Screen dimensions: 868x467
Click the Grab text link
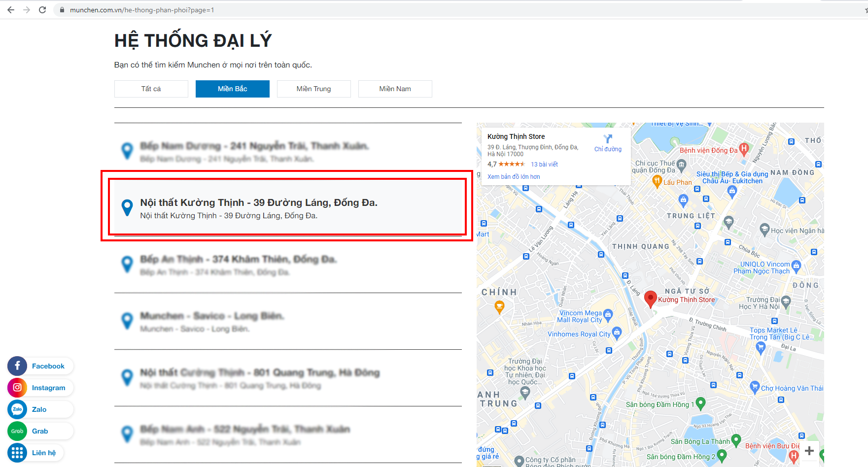pos(40,431)
